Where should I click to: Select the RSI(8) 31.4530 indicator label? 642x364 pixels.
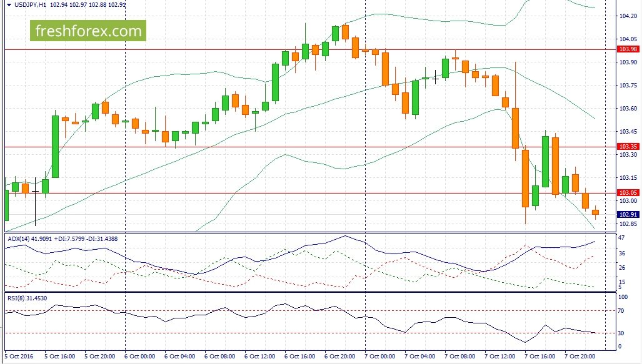pos(27,298)
